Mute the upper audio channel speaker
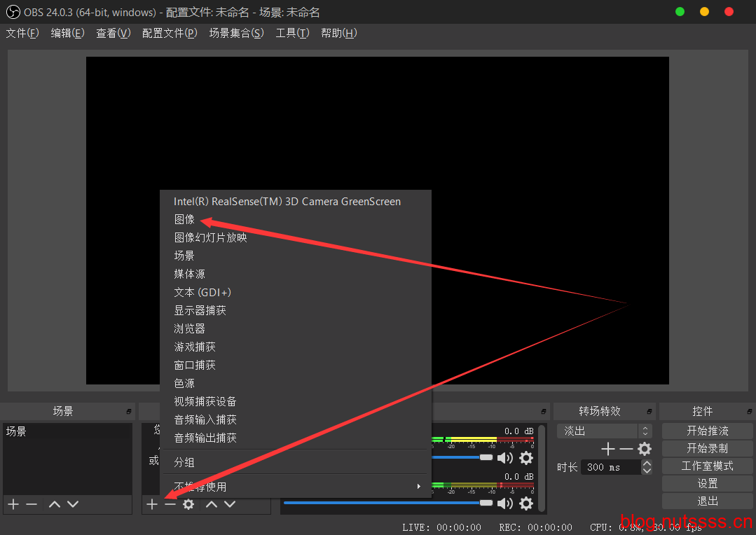The width and height of the screenshot is (756, 535). [505, 458]
